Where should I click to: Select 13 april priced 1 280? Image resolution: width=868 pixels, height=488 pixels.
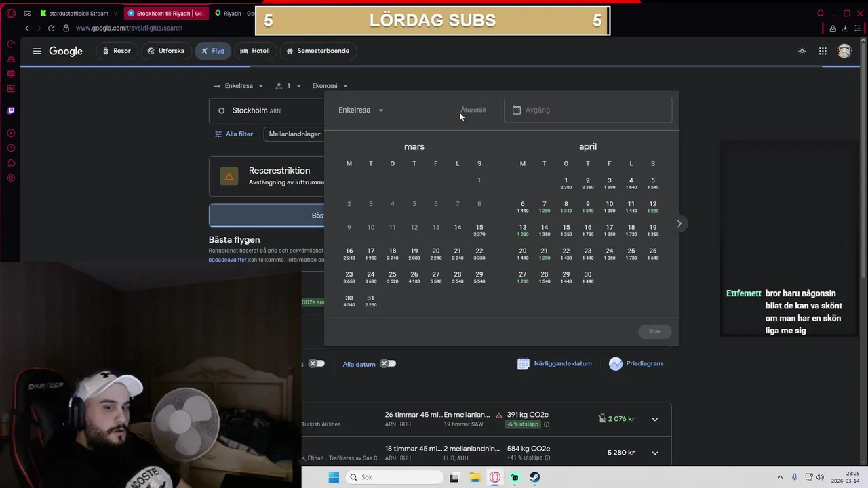click(x=523, y=230)
